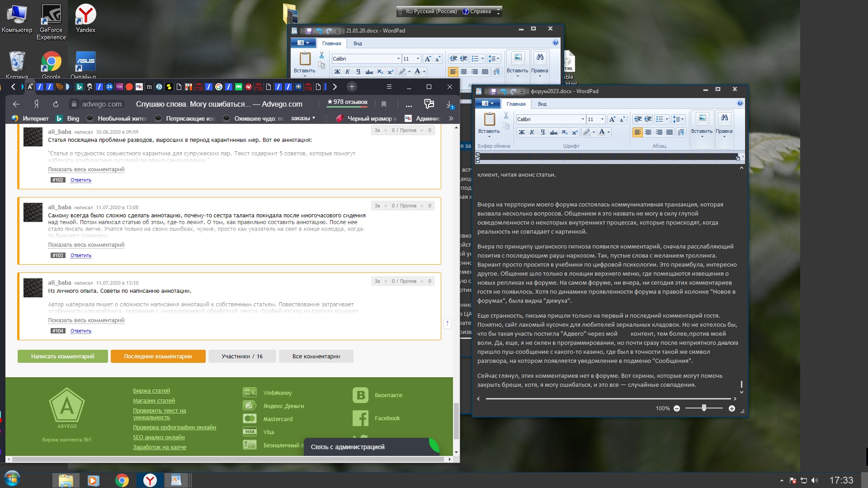Launch Google Chrome from taskbar
Screen dimensions: 868x488
[122, 480]
